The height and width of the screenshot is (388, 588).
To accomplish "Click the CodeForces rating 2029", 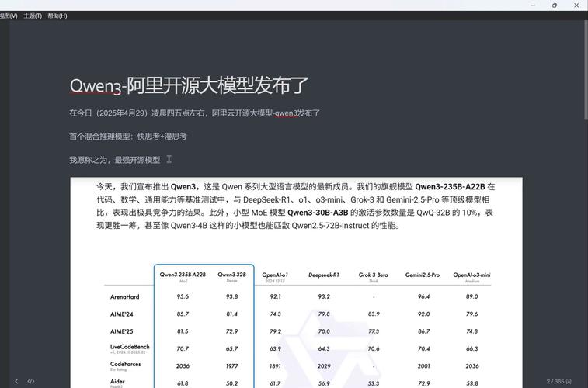I will coord(324,366).
